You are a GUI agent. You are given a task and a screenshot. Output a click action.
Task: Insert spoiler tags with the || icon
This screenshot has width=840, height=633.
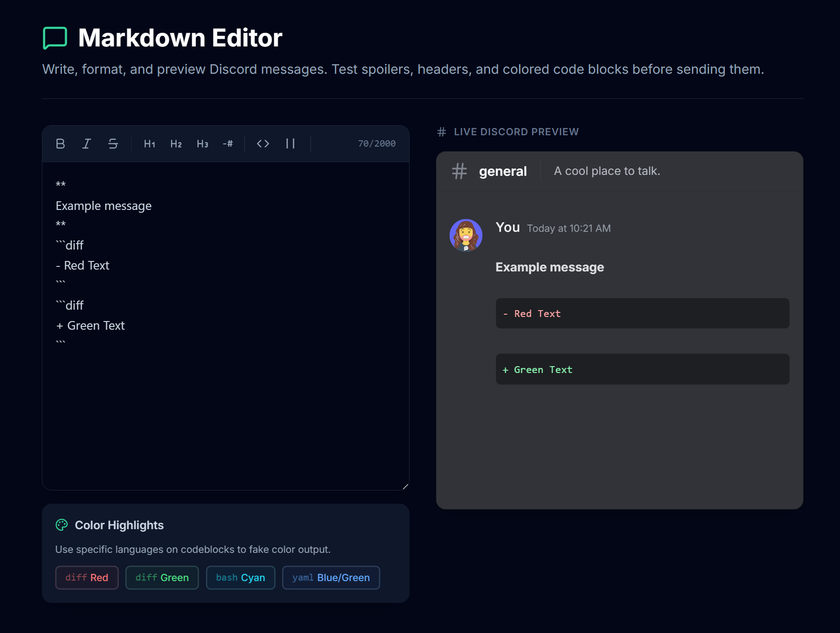click(290, 144)
